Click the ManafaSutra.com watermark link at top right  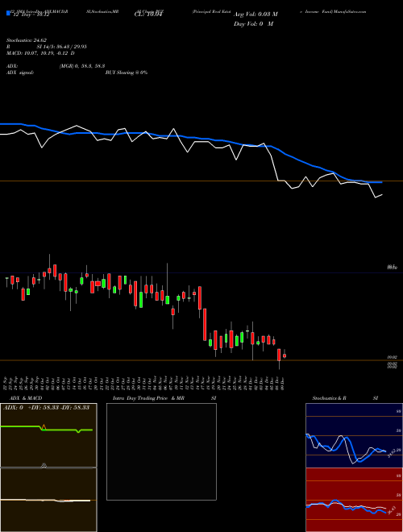click(350, 11)
